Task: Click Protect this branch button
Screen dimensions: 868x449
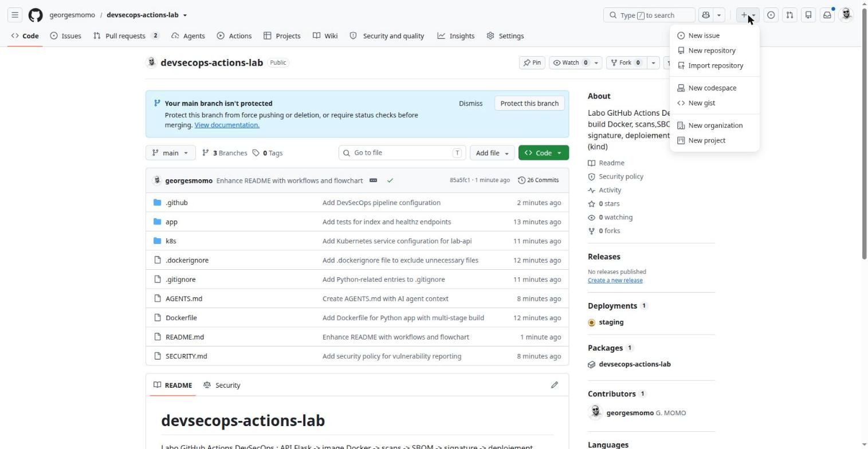Action: [x=529, y=104]
